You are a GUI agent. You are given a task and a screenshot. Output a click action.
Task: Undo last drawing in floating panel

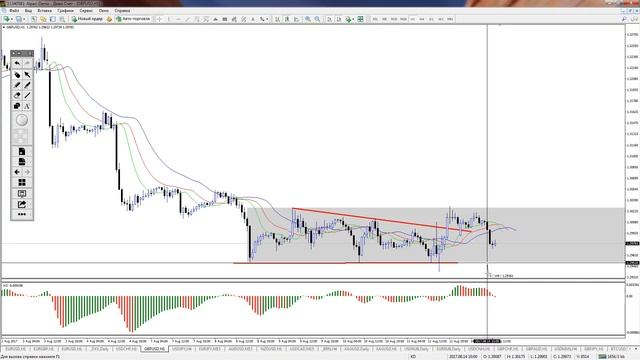click(x=17, y=63)
